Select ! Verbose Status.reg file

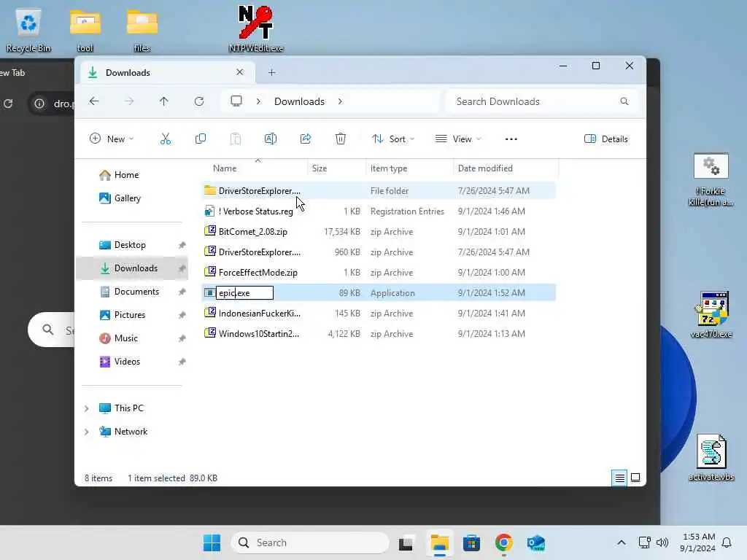point(379,211)
